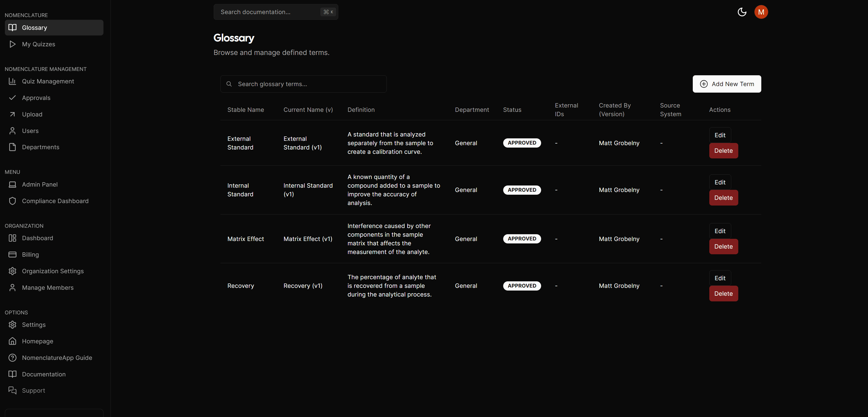Open the Users person icon
The height and width of the screenshot is (417, 868).
(12, 131)
